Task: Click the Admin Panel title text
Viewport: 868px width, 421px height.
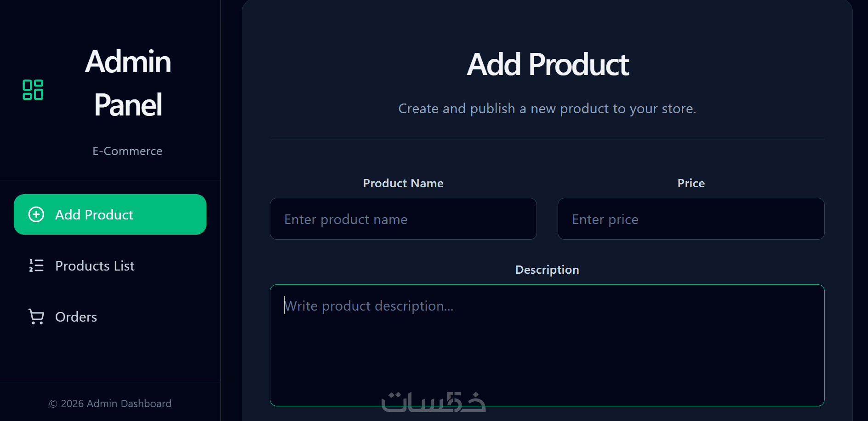Action: (x=128, y=83)
